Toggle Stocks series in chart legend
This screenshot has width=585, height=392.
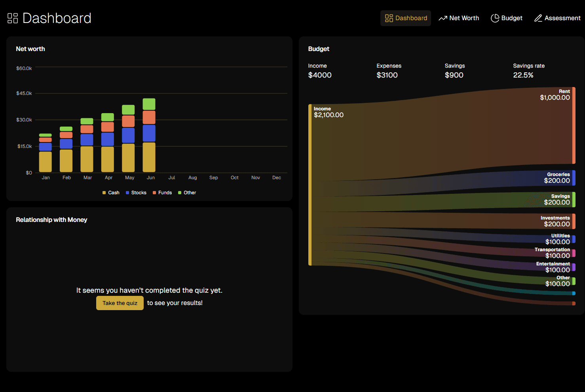point(136,193)
